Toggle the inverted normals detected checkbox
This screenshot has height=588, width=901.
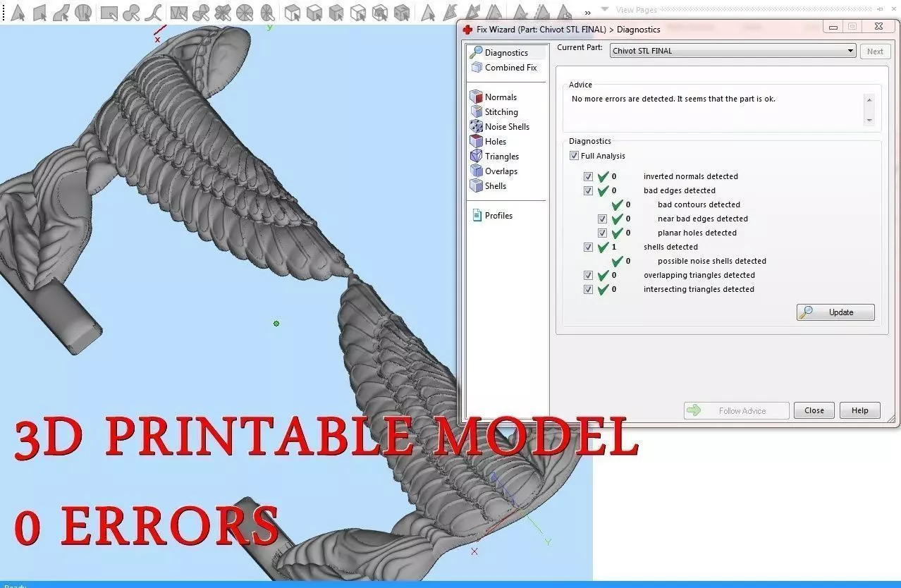(x=588, y=176)
